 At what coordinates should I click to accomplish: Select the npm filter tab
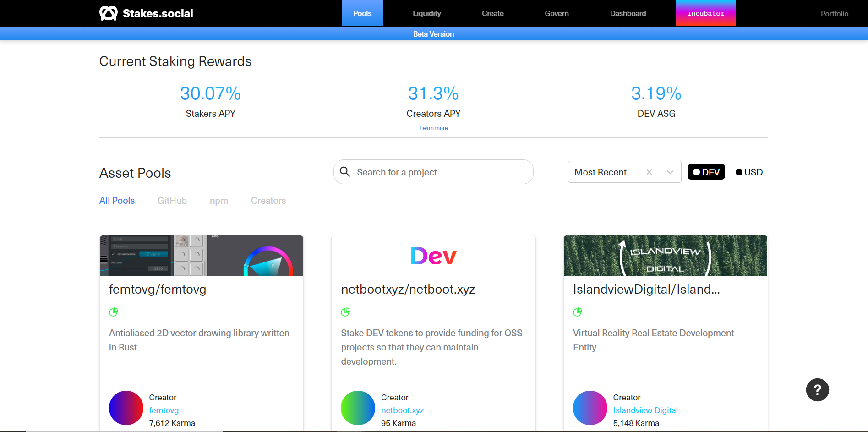tap(219, 201)
